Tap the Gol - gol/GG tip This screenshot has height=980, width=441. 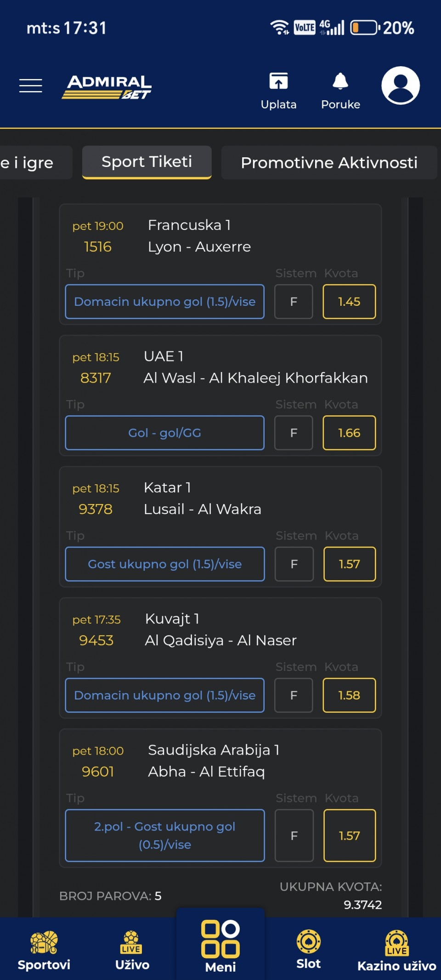click(165, 433)
